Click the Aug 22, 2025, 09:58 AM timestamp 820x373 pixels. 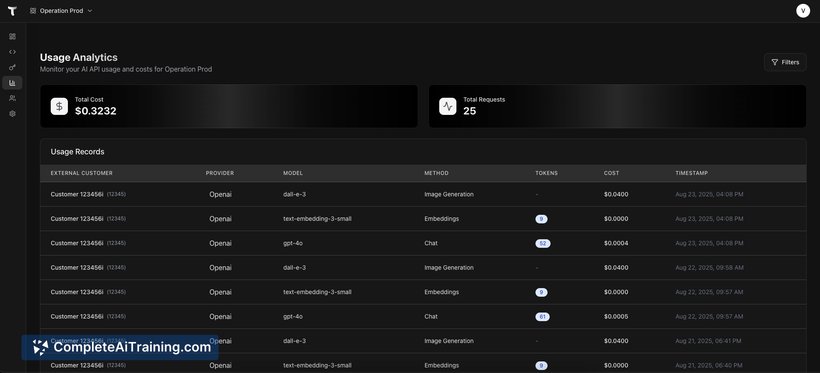coord(709,268)
